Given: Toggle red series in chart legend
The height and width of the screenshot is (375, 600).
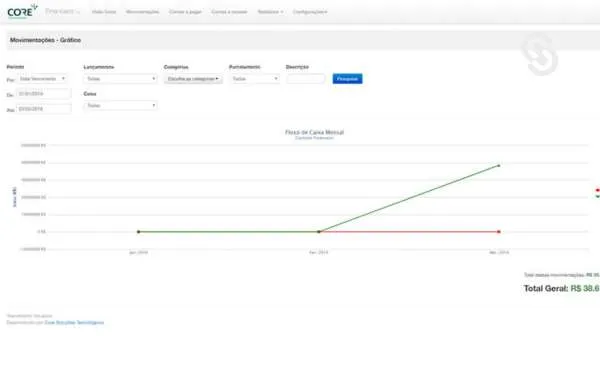Looking at the screenshot, I should pyautogui.click(x=597, y=190).
